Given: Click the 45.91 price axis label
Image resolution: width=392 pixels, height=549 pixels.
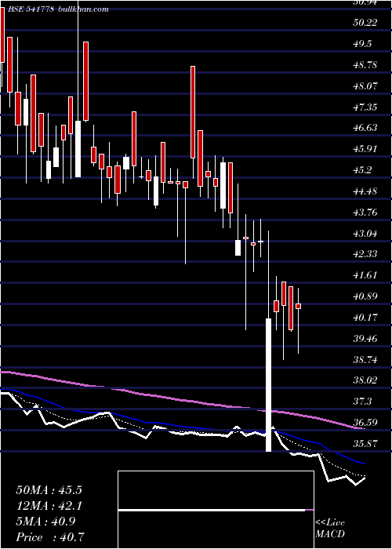Looking at the screenshot, I should tap(365, 149).
